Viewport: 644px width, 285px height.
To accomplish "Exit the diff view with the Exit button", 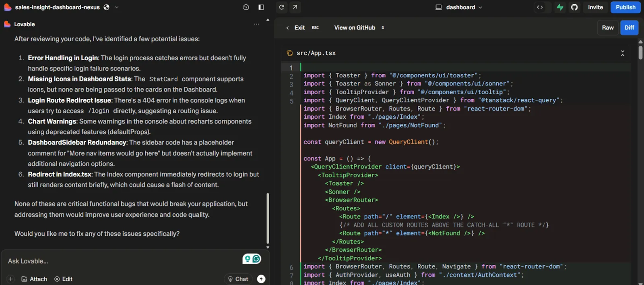I will point(299,27).
